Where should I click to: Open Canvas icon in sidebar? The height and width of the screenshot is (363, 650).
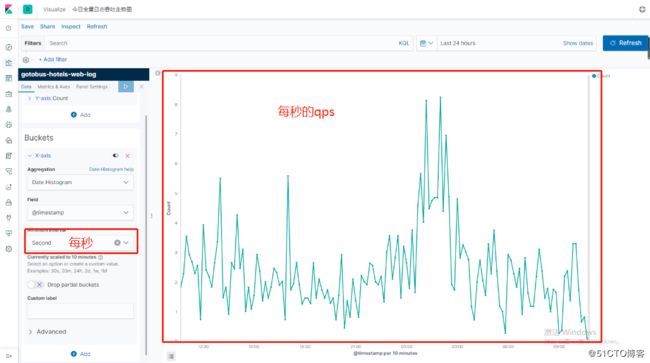[x=9, y=94]
